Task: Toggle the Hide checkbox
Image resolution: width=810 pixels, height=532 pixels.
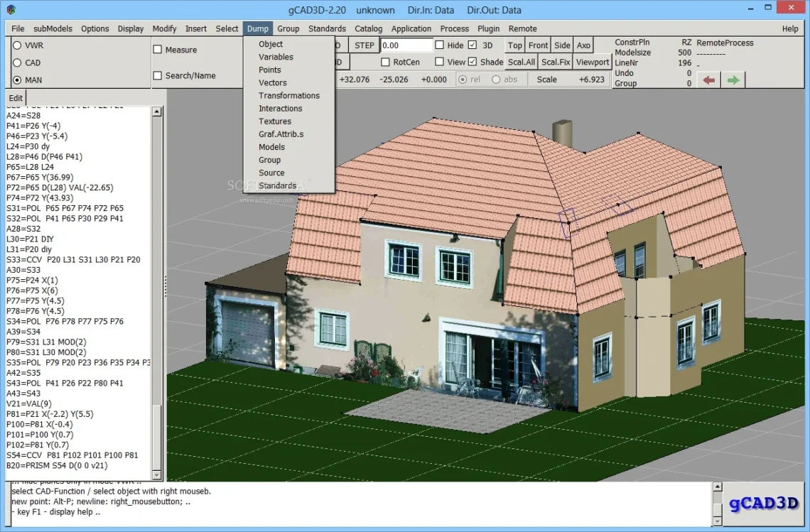Action: [x=440, y=45]
